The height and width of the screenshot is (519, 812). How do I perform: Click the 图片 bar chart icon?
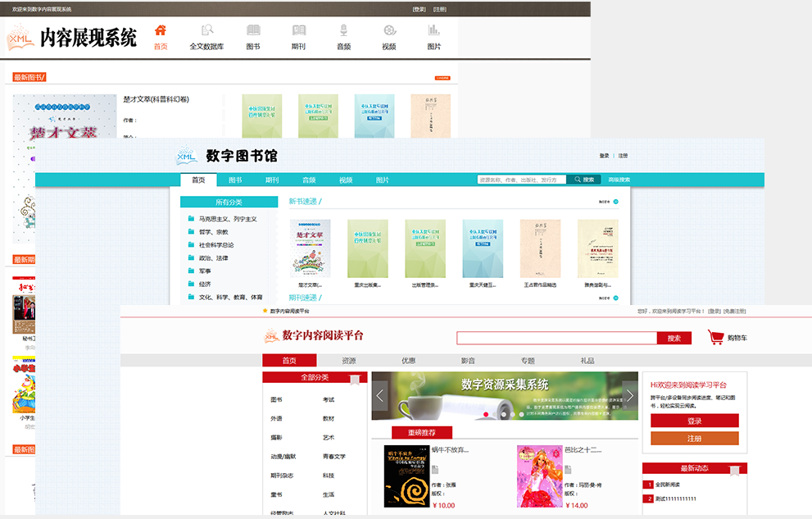tap(433, 30)
